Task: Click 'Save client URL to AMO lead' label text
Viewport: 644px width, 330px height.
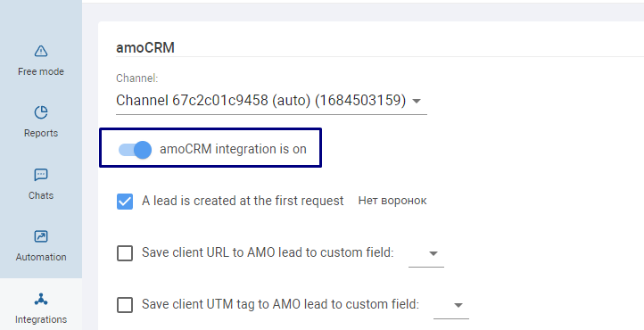Action: click(268, 252)
